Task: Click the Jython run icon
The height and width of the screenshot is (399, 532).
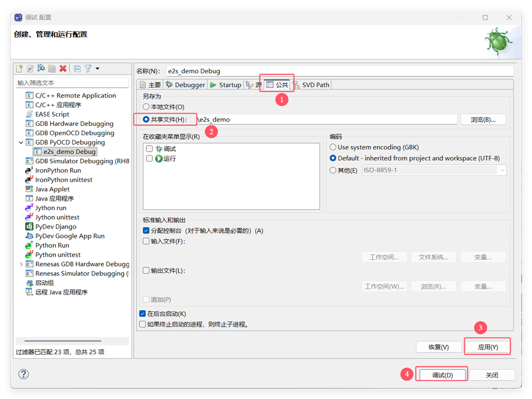Action: [x=29, y=208]
